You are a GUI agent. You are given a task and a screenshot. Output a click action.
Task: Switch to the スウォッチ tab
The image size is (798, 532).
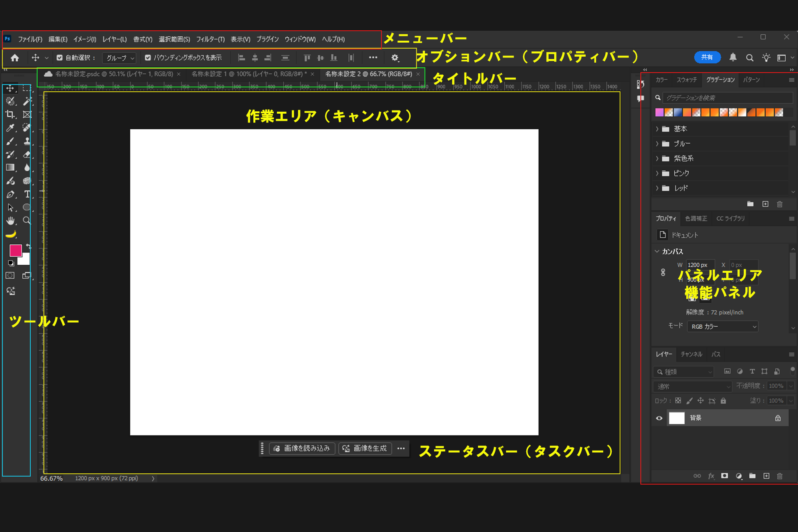(686, 80)
